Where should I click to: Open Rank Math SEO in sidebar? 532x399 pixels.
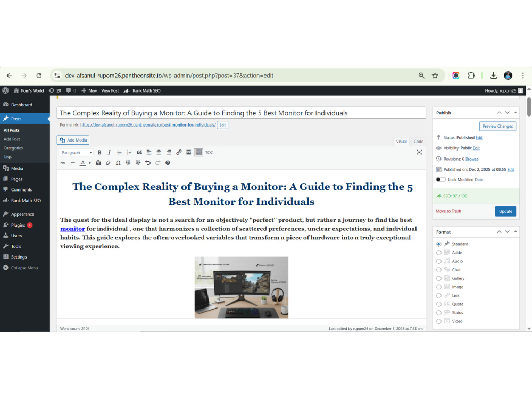tap(25, 201)
